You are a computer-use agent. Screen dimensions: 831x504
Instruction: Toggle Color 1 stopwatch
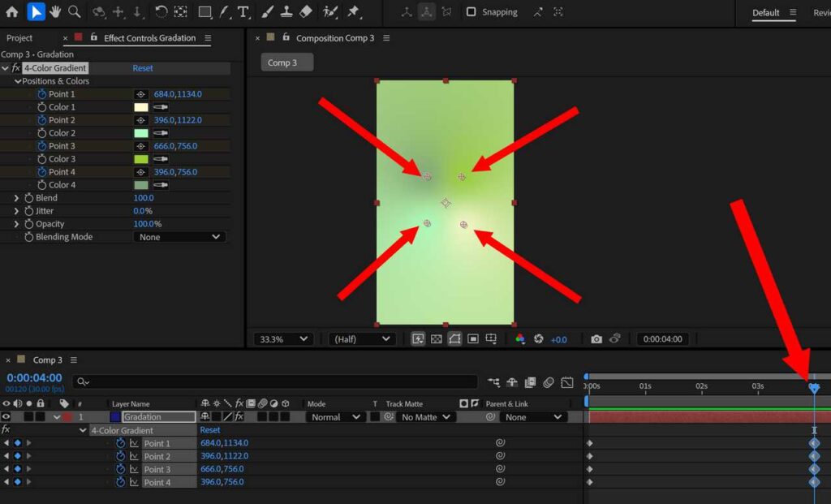click(x=42, y=107)
